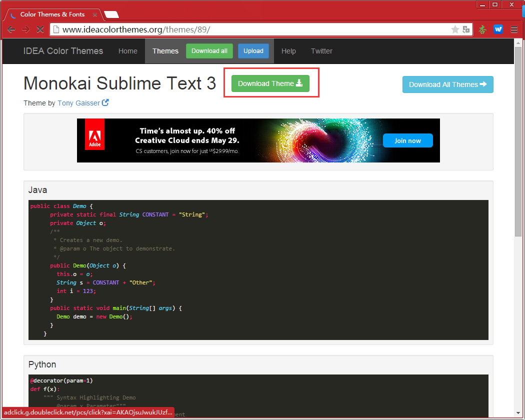
Task: Open the green extension icon
Action: coord(482,29)
